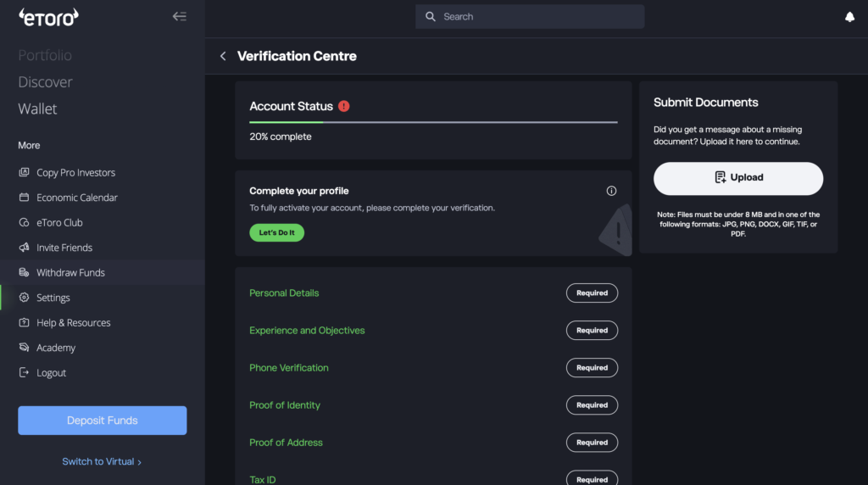Click the account completion progress bar
The height and width of the screenshot is (485, 868).
(x=433, y=122)
